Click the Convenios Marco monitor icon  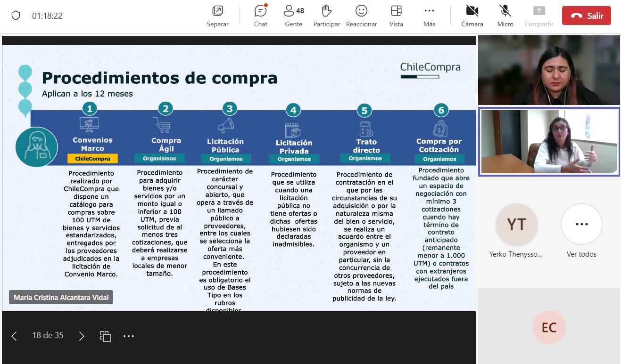click(x=89, y=125)
